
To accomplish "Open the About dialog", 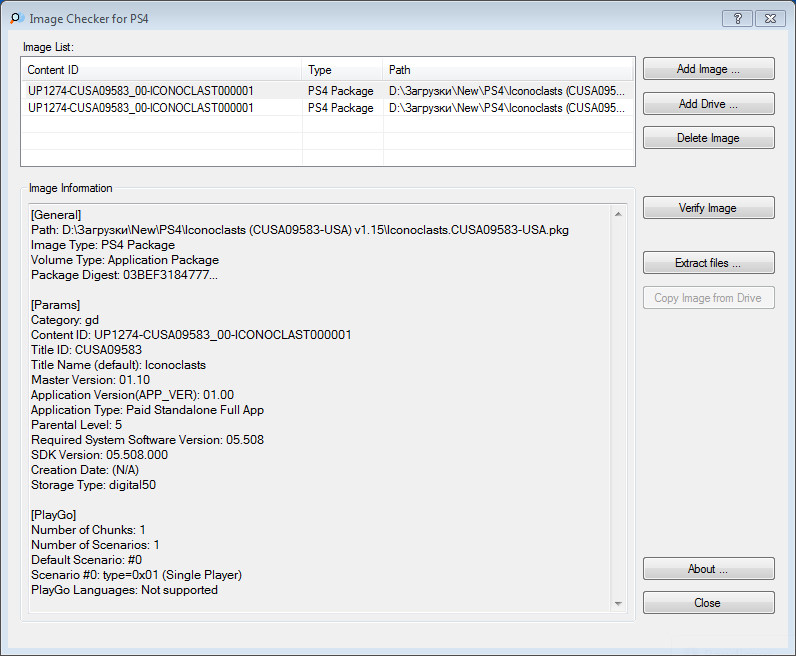I will [708, 569].
